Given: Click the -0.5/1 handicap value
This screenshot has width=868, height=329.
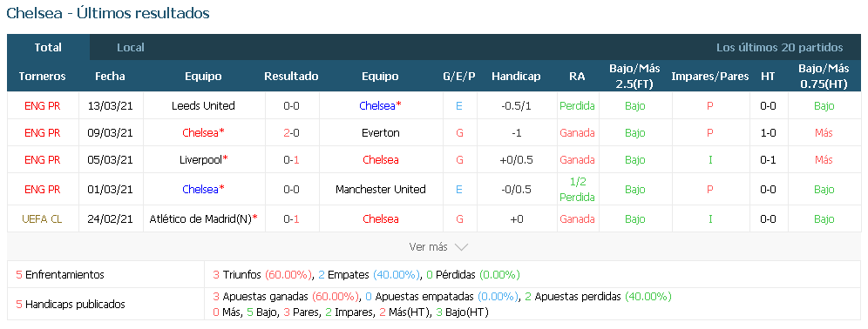Looking at the screenshot, I should coord(516,105).
